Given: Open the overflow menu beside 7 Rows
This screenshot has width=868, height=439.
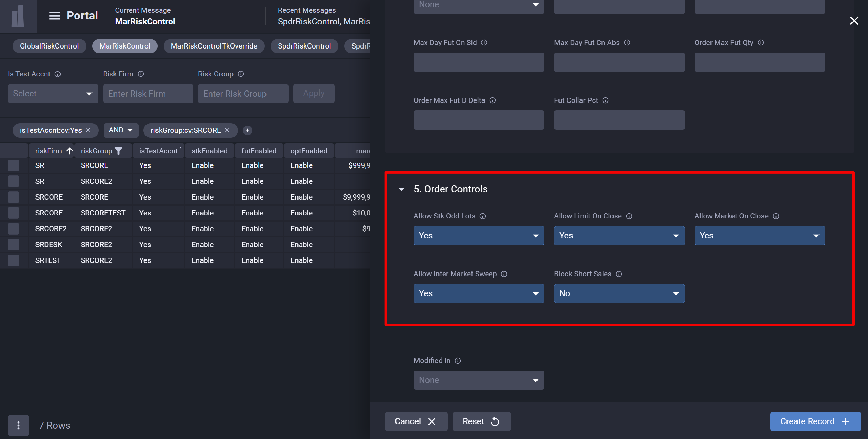Looking at the screenshot, I should point(18,425).
